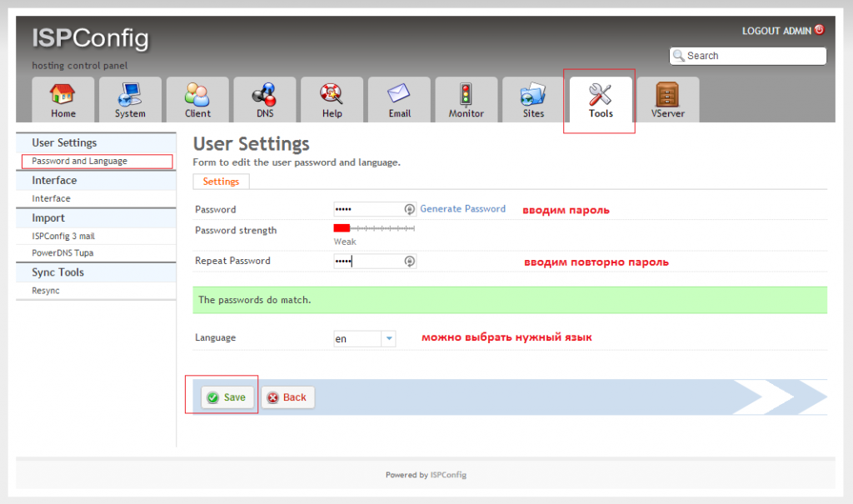Click the red logout power icon
The height and width of the screenshot is (504, 853).
820,30
